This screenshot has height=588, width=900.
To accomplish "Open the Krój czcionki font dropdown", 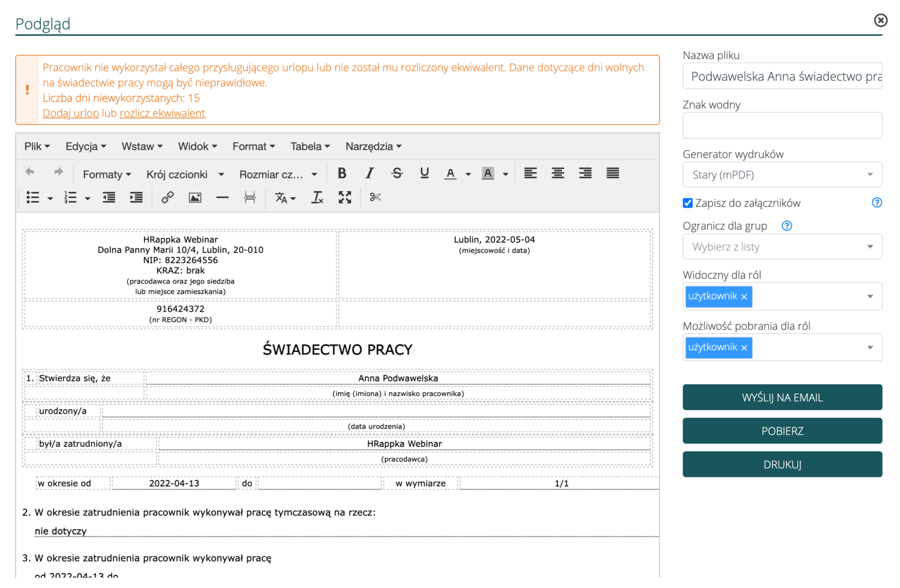I will [185, 175].
